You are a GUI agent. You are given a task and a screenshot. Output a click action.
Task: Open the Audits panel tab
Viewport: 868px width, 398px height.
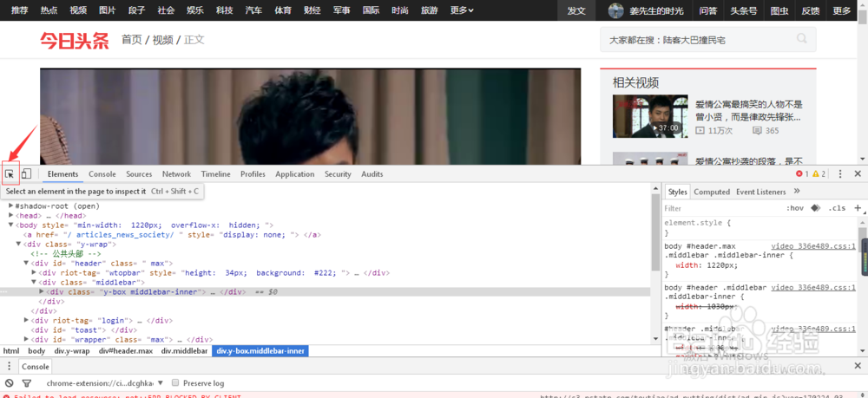372,174
